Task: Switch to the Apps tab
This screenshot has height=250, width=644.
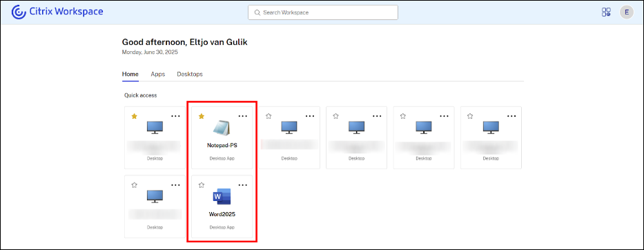Action: coord(157,75)
